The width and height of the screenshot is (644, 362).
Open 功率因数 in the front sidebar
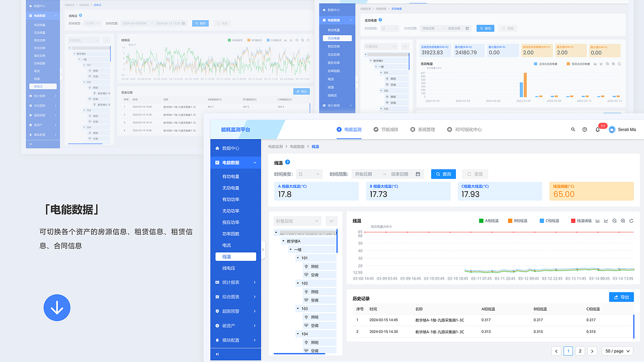231,234
